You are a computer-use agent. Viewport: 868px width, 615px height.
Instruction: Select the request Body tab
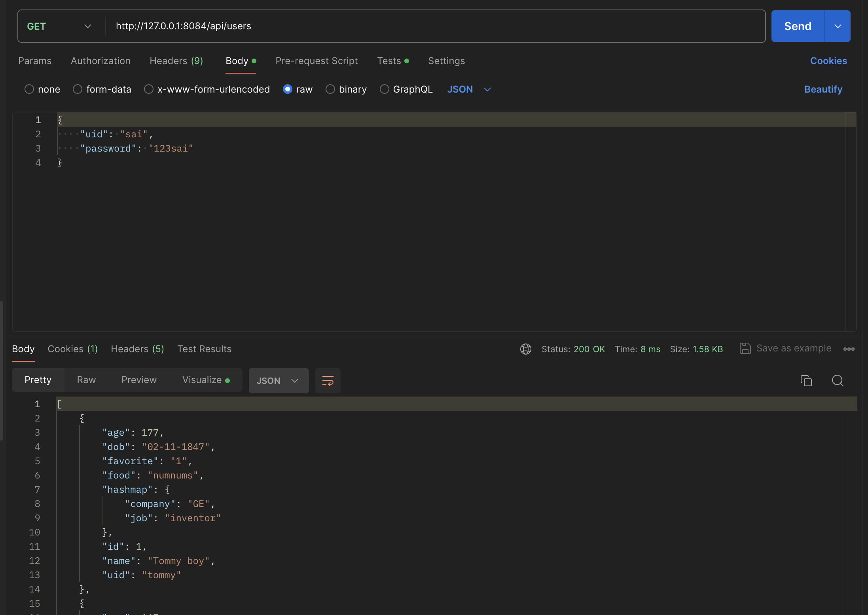(x=241, y=61)
